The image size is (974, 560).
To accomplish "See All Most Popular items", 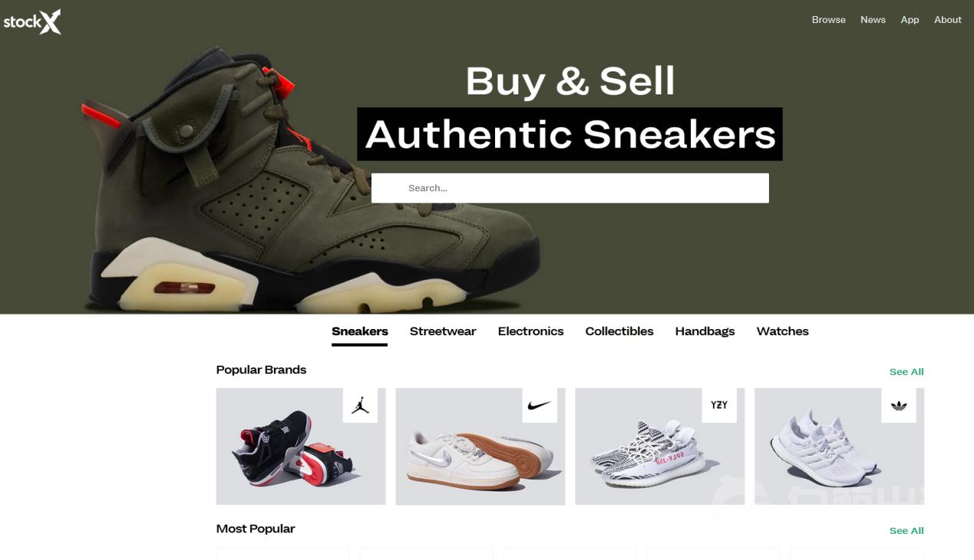I will tap(906, 530).
